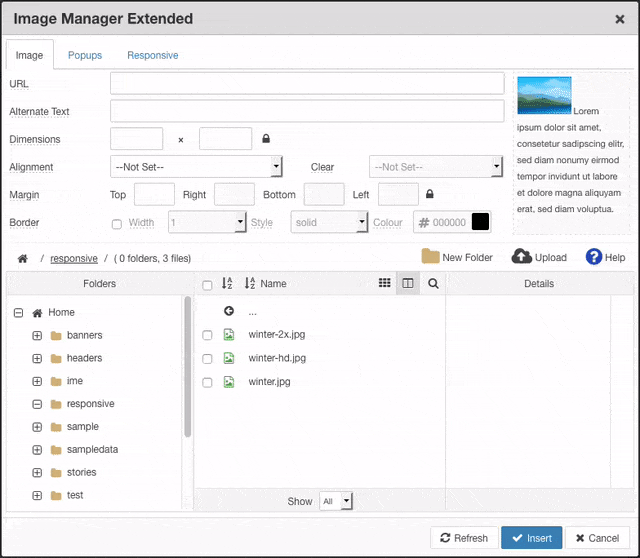The height and width of the screenshot is (558, 640).
Task: Open the Show items count dropdown
Action: click(336, 501)
